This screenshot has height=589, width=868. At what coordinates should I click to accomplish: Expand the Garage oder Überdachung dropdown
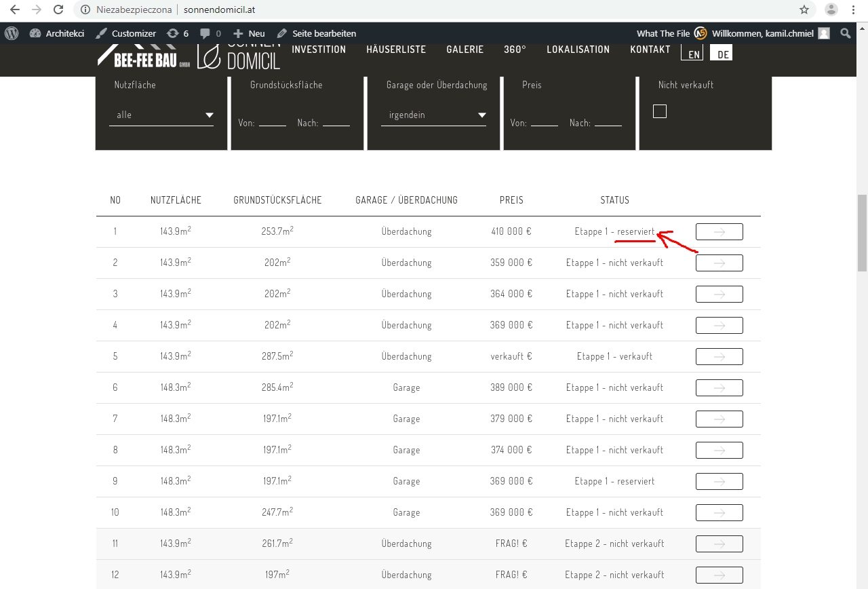(434, 115)
